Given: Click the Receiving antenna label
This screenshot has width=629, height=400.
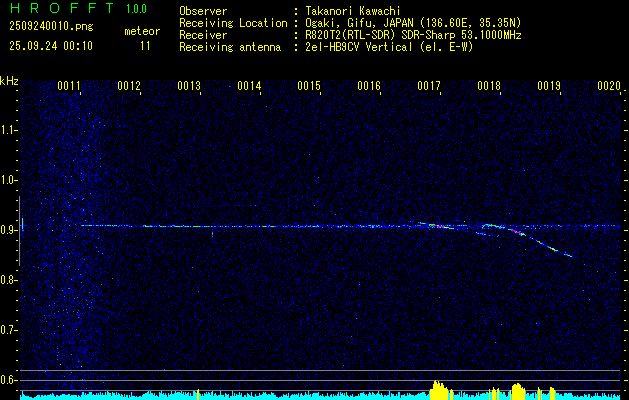Looking at the screenshot, I should point(230,47).
